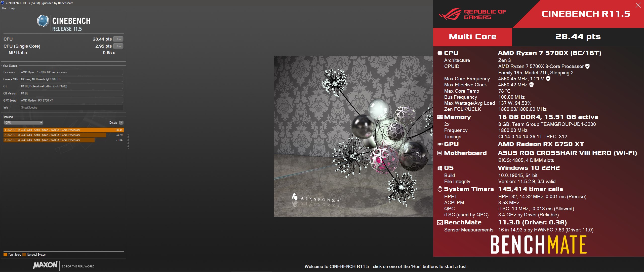Click the rendered Cinebench scene image
This screenshot has height=272, width=644.
tap(353, 136)
